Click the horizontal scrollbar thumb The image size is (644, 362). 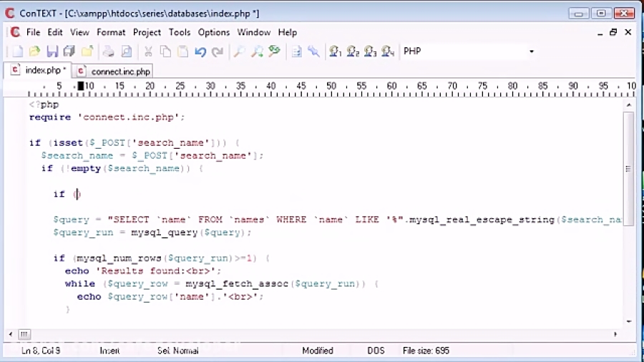pyautogui.click(x=24, y=334)
